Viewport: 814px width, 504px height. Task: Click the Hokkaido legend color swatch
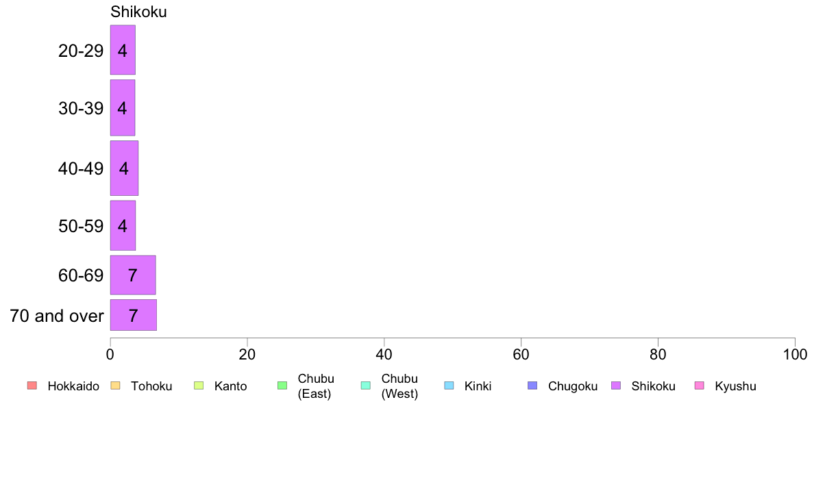pyautogui.click(x=32, y=386)
